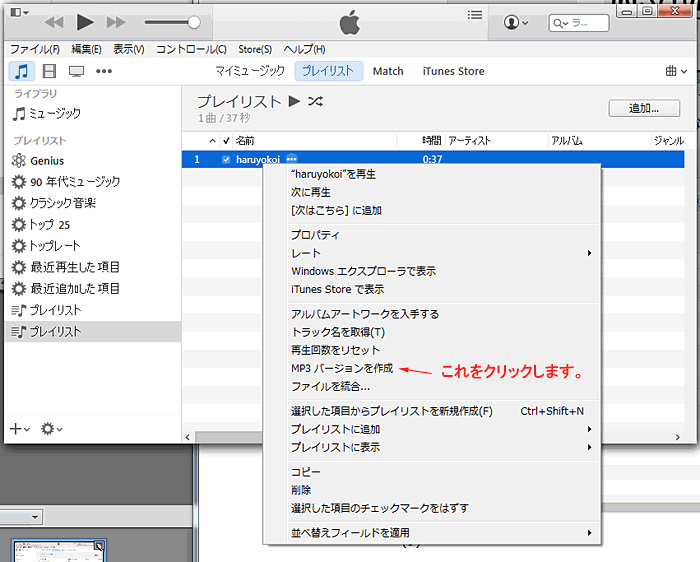Select the TV Shows monitor icon
The image size is (700, 562).
[x=76, y=71]
